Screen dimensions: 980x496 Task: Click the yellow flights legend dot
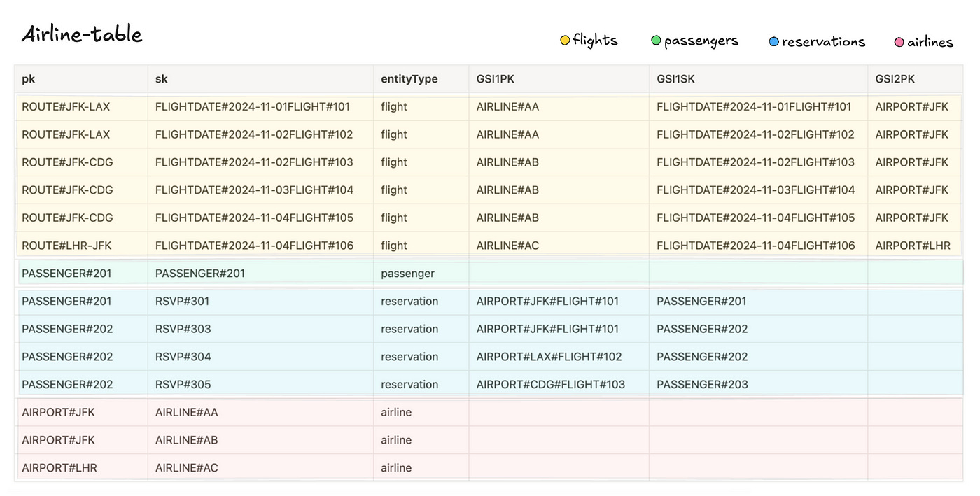[565, 41]
